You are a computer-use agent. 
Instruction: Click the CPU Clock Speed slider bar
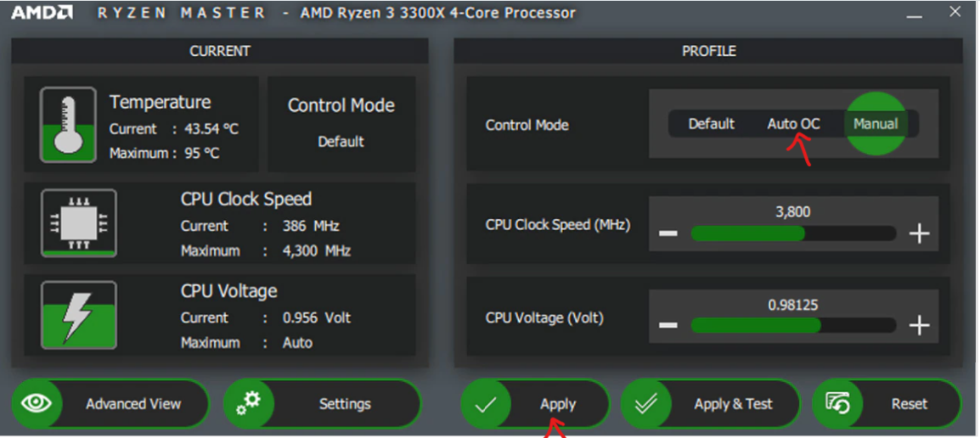point(793,233)
